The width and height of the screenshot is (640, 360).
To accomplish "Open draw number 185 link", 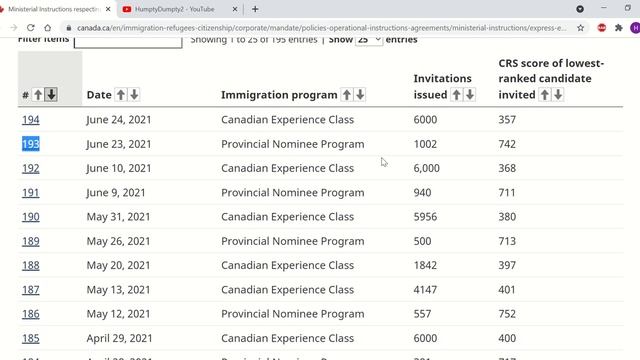I will tap(31, 338).
